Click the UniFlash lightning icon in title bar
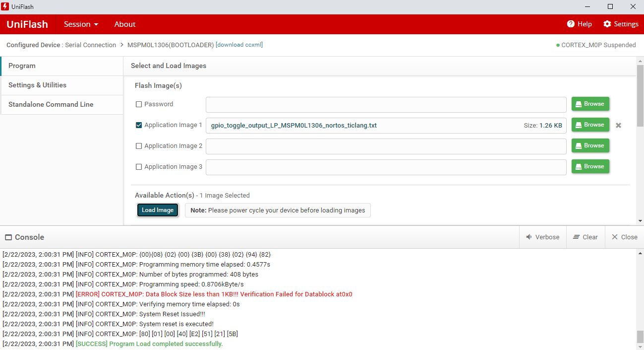Viewport: 644px width, 350px height. (x=5, y=7)
